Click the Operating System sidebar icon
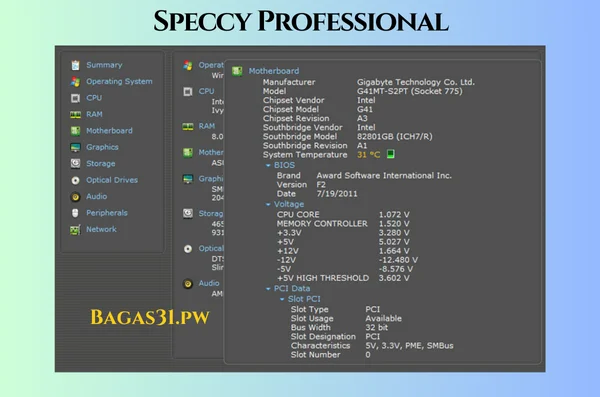 [75, 82]
